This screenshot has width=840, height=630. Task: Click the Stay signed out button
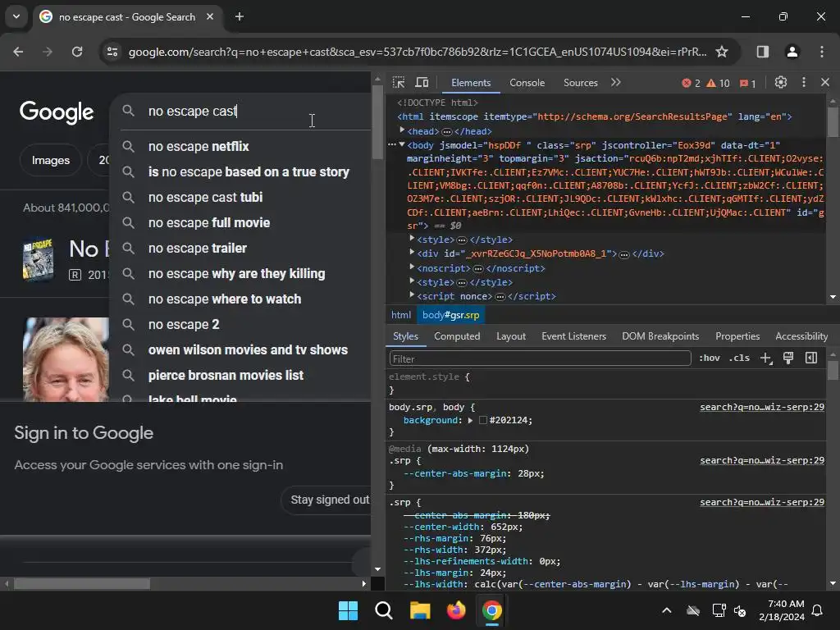pyautogui.click(x=328, y=500)
